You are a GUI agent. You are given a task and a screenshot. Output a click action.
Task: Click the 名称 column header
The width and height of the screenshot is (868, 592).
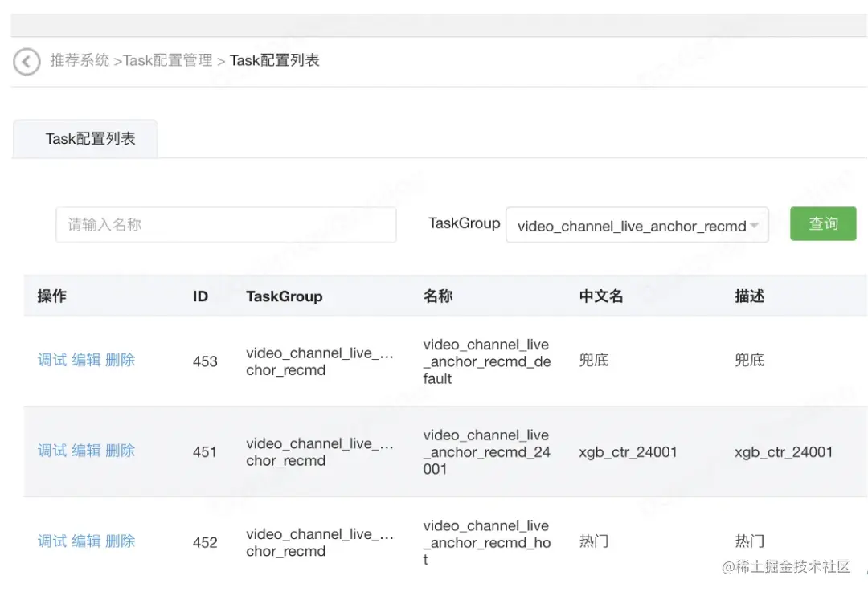coord(438,296)
